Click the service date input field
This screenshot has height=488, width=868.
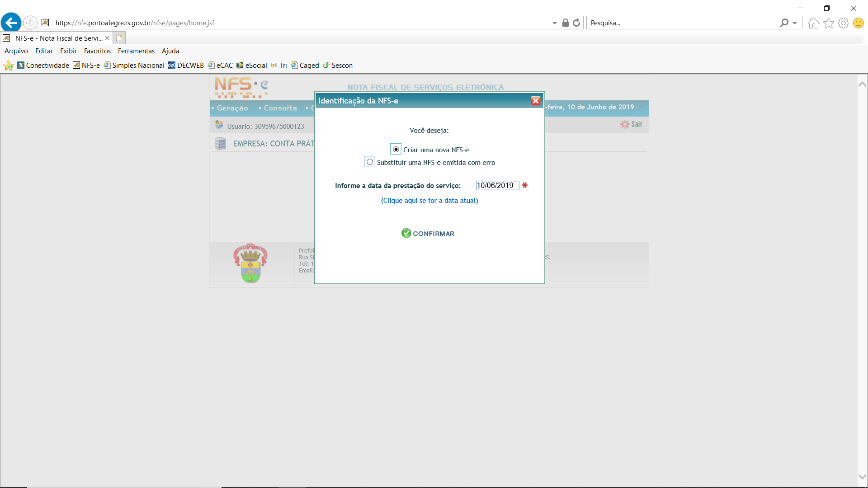click(x=497, y=185)
